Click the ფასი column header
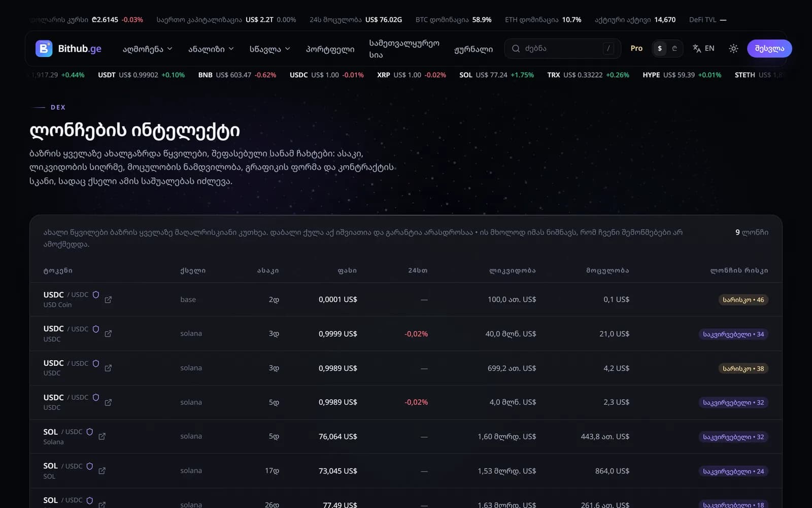This screenshot has height=508, width=812. 347,270
